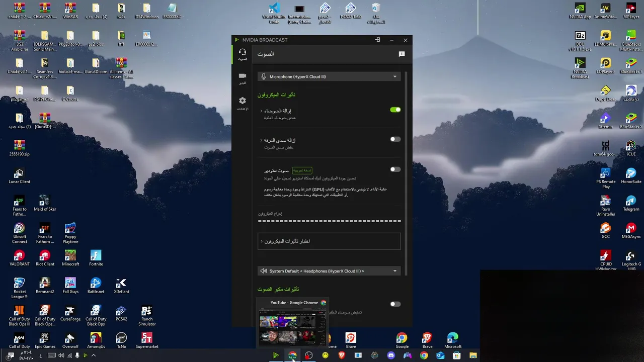
Task: Disable the noise removal (إزالة الضوضاء) toggle
Action: tap(395, 110)
